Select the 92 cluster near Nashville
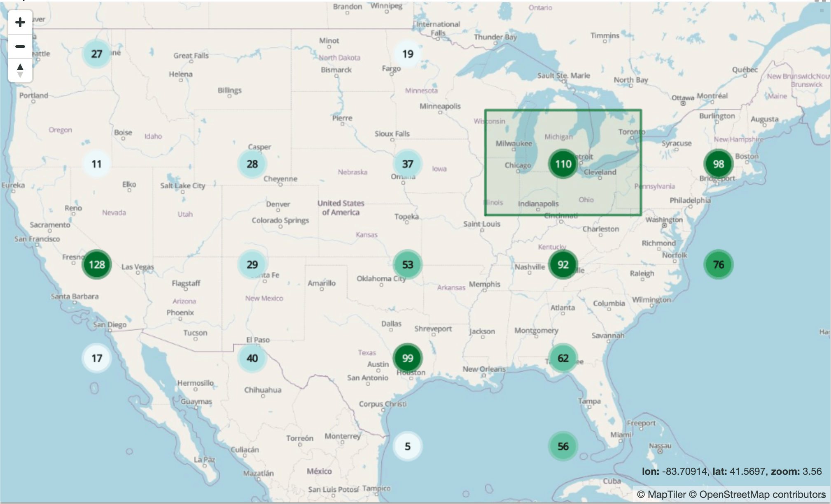831x504 pixels. click(563, 264)
